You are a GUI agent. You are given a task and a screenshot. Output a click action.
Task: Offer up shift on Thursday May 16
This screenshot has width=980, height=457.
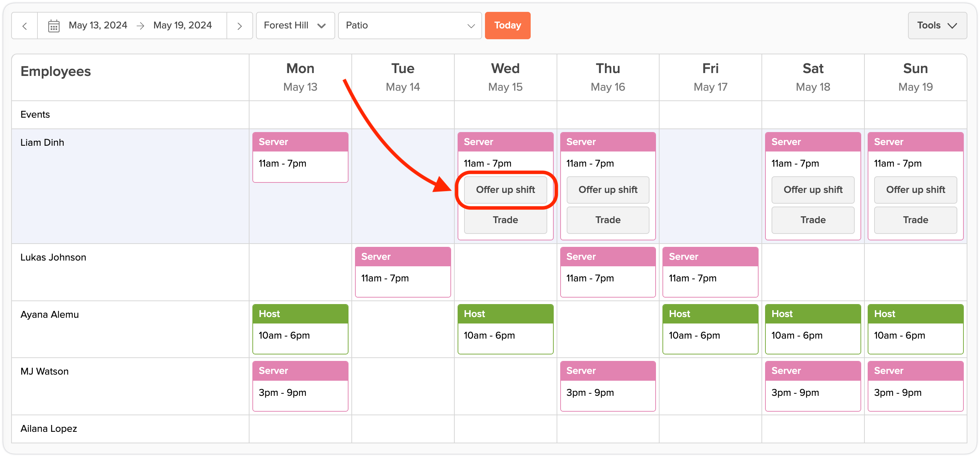(x=608, y=189)
